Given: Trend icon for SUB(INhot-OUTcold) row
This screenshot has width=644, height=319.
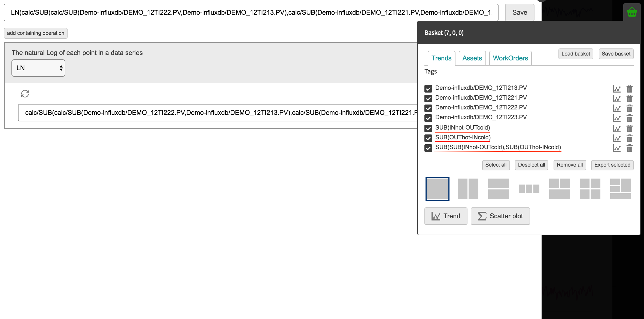Looking at the screenshot, I should click(617, 128).
